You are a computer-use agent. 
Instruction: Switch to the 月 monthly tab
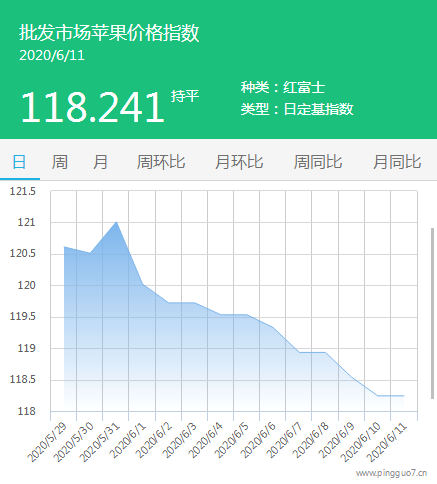coord(100,162)
